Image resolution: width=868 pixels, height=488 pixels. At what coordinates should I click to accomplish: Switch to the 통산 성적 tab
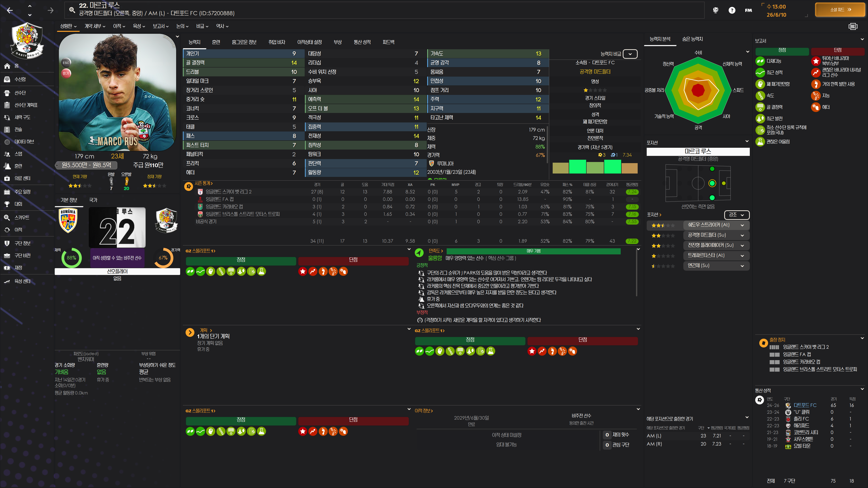pos(362,42)
